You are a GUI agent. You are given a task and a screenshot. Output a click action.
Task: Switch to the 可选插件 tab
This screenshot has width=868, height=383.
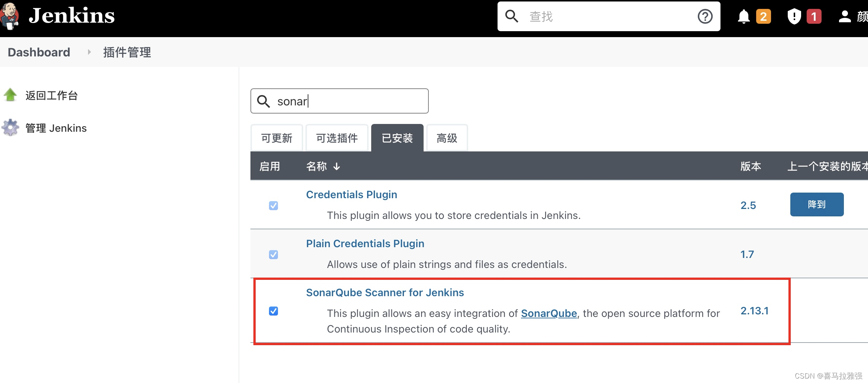pyautogui.click(x=337, y=138)
